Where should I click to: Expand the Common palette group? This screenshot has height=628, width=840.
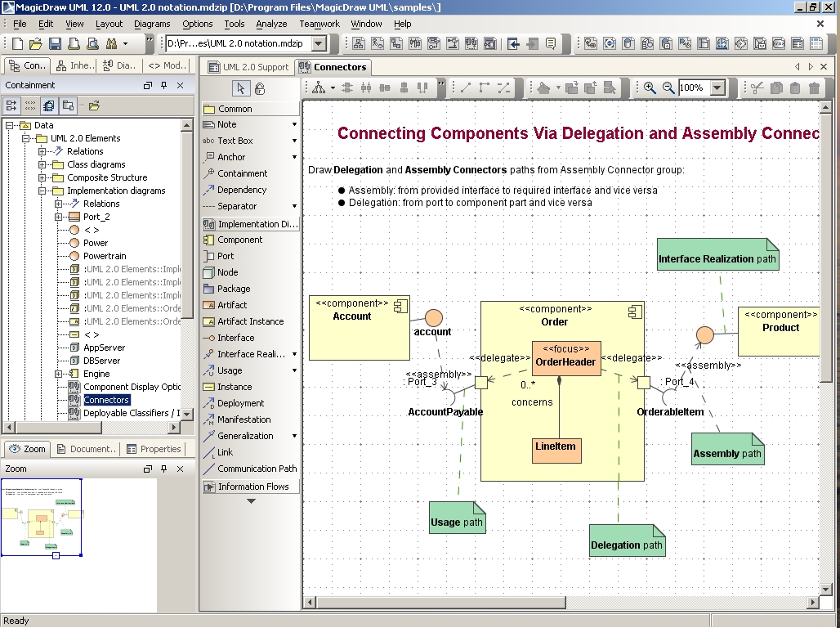click(x=250, y=109)
